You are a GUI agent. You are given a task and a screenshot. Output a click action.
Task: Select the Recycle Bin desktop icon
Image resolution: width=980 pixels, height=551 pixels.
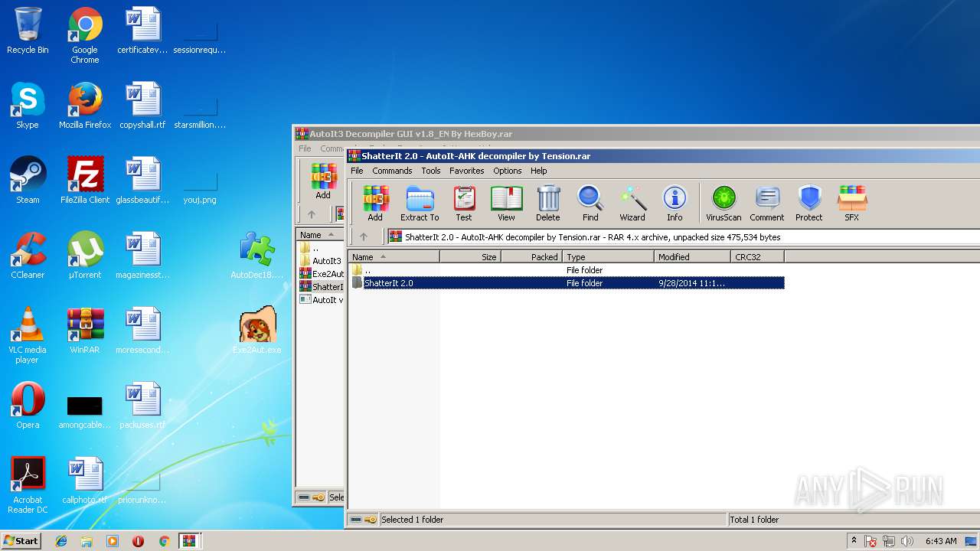(x=28, y=31)
